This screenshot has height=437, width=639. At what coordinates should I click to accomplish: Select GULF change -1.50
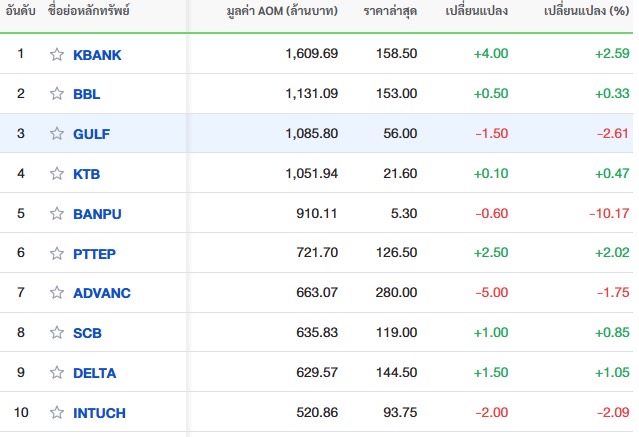click(492, 133)
